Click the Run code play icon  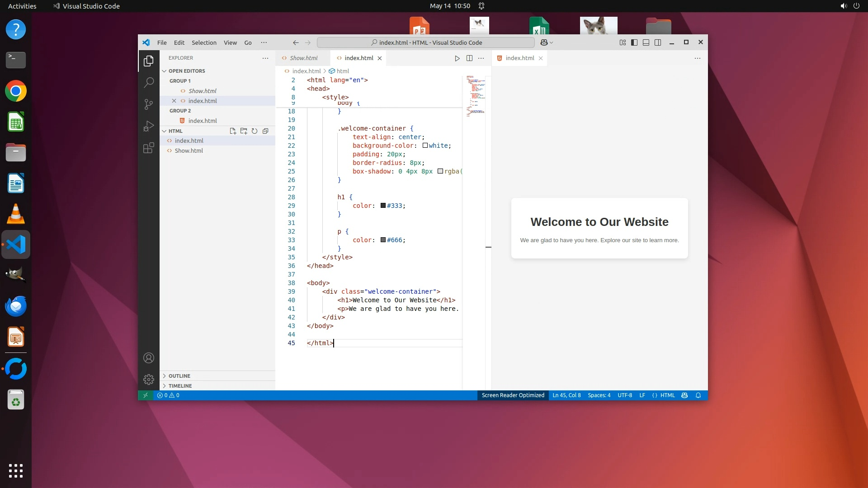(457, 58)
